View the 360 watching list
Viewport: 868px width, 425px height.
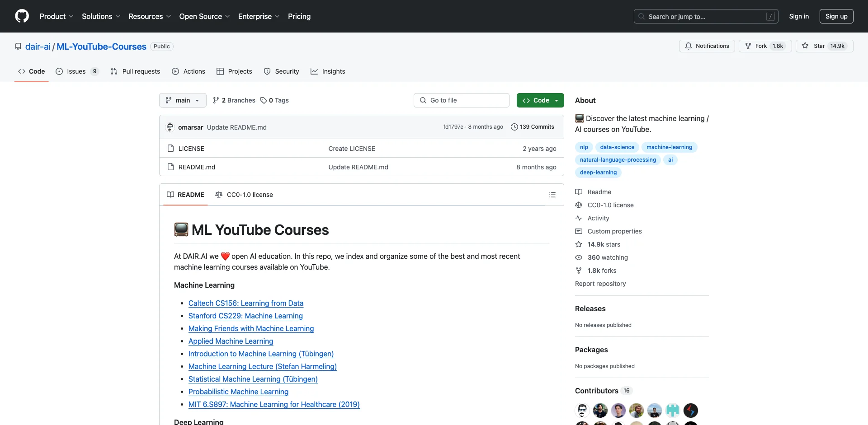(x=602, y=257)
